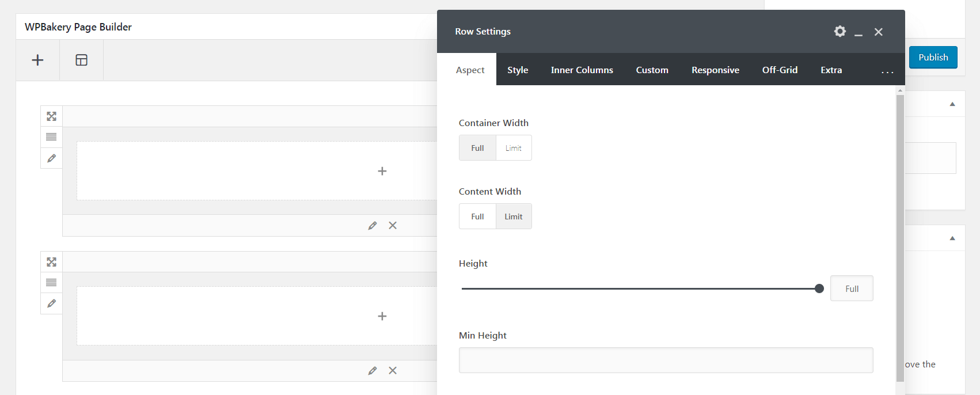Open the Responsive tab
The height and width of the screenshot is (395, 980).
coord(715,70)
